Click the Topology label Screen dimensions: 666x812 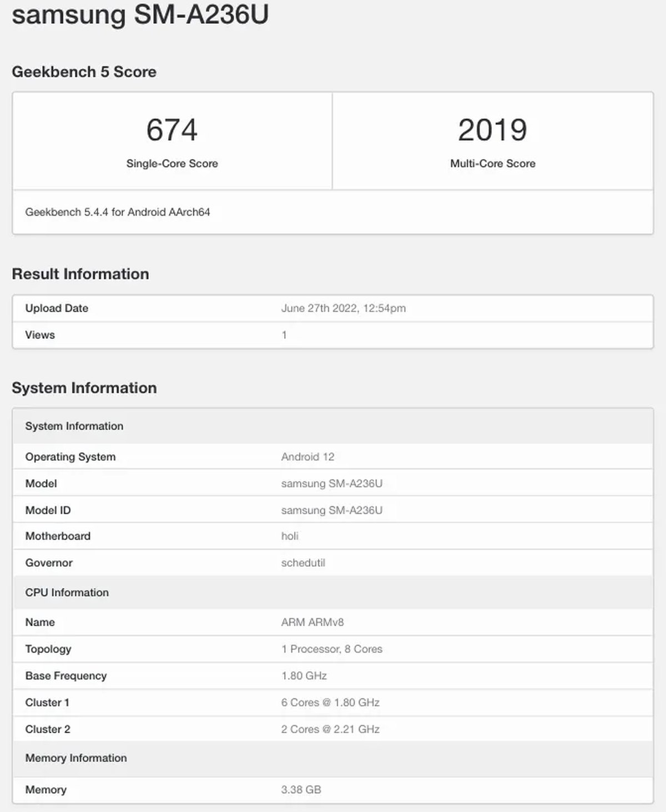[48, 649]
